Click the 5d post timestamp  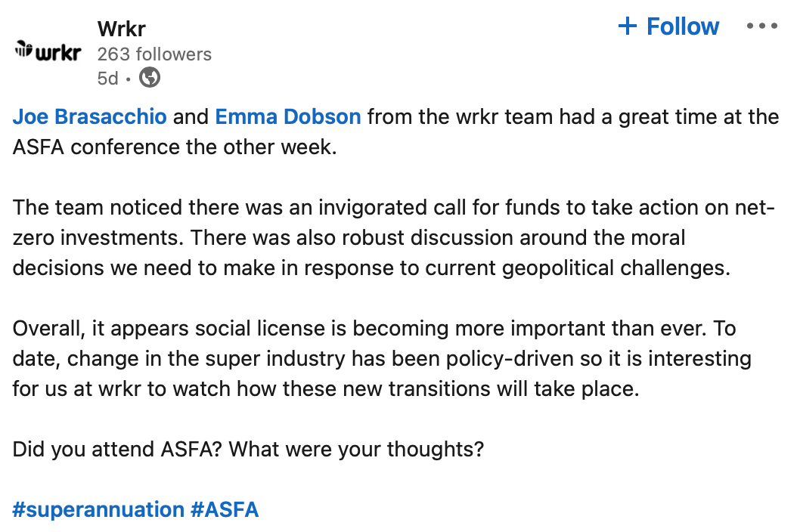coord(108,79)
